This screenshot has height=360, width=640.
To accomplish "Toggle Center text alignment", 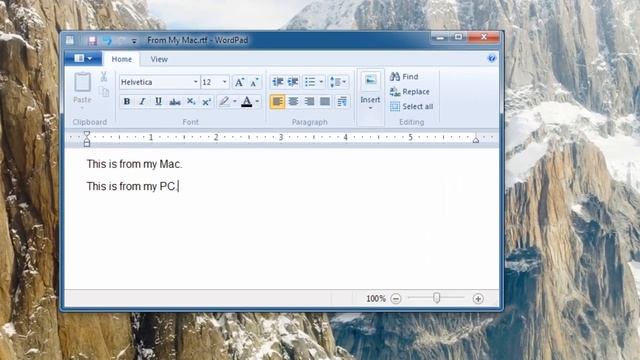I will click(x=293, y=101).
